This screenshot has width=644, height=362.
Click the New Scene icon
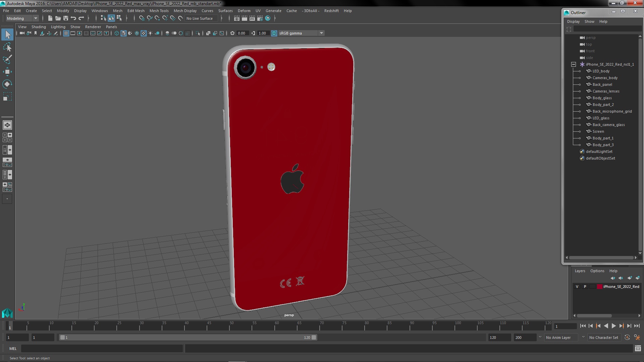coord(50,18)
